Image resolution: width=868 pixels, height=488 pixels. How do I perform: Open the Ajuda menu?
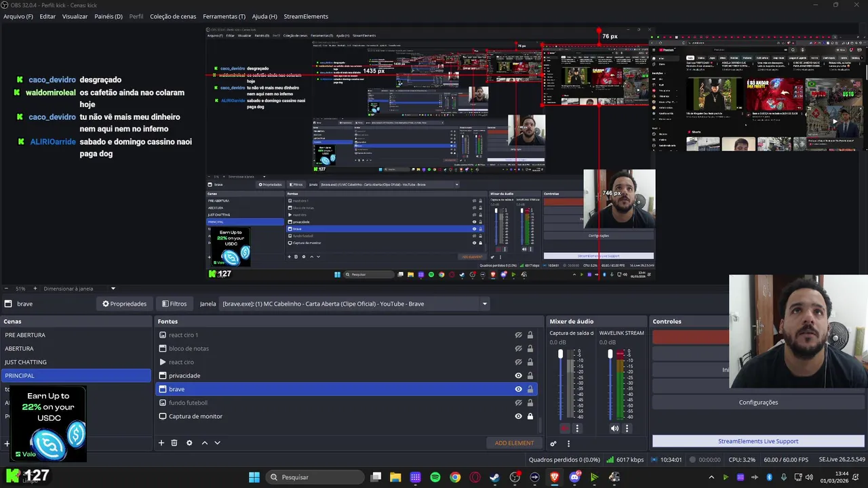(x=264, y=16)
